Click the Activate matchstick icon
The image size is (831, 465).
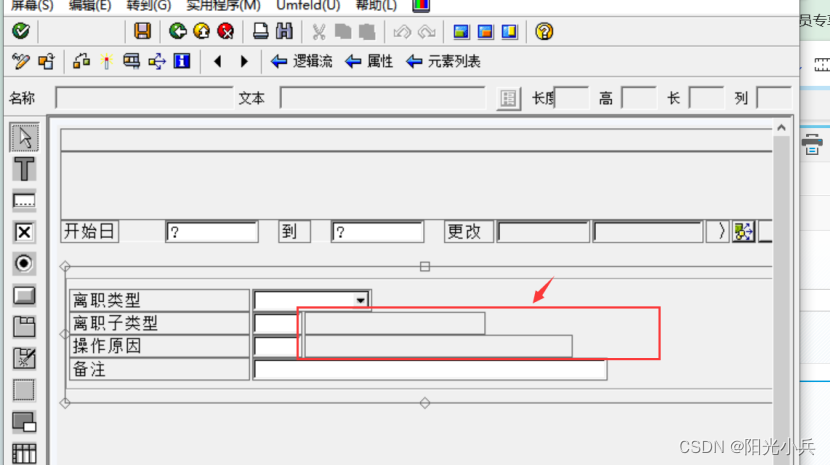click(x=107, y=62)
